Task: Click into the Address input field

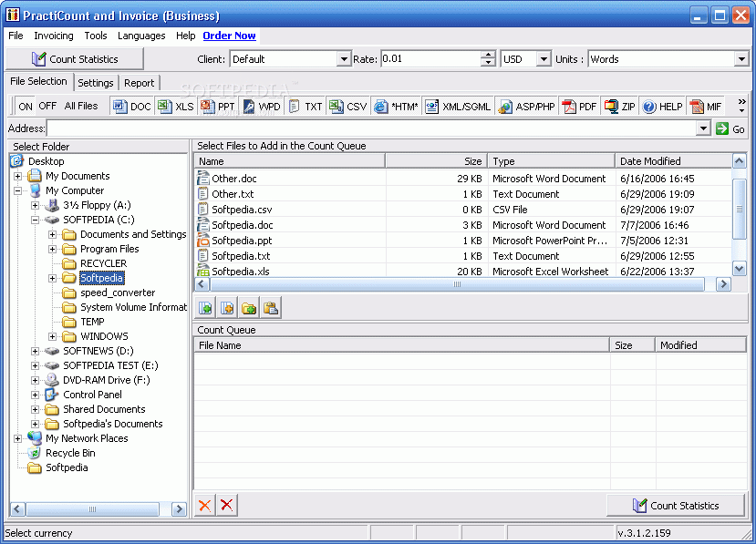Action: coord(371,128)
